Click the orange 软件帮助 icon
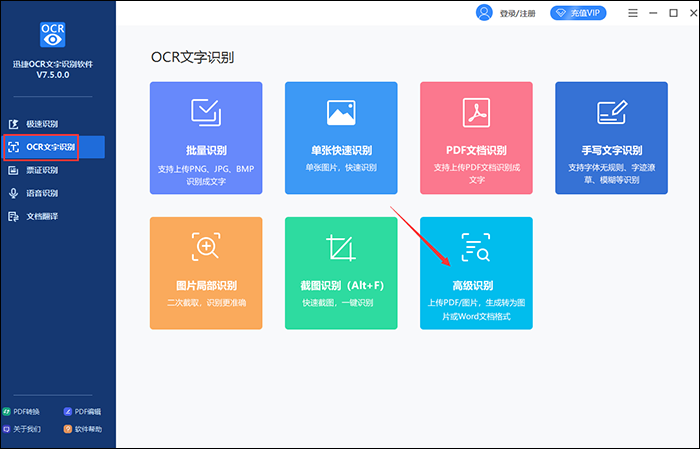 tap(68, 429)
